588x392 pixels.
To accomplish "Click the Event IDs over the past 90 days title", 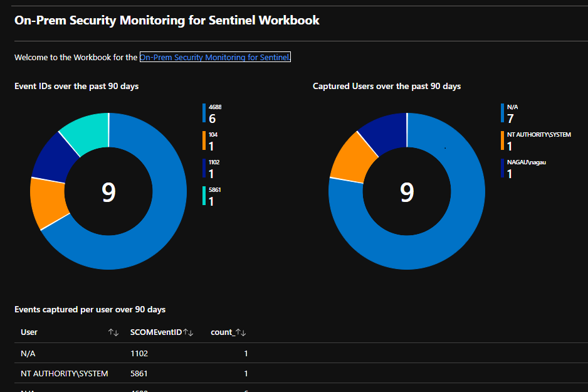I will [76, 87].
